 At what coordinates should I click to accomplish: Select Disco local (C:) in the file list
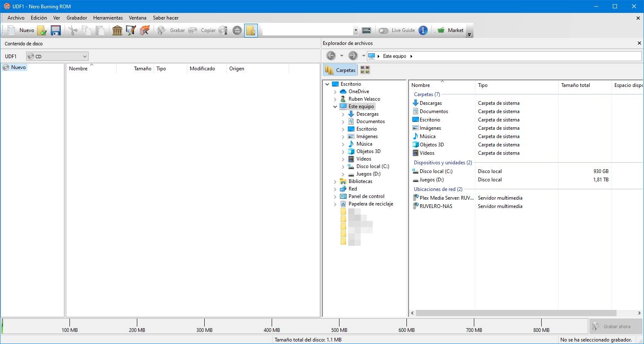coord(432,171)
